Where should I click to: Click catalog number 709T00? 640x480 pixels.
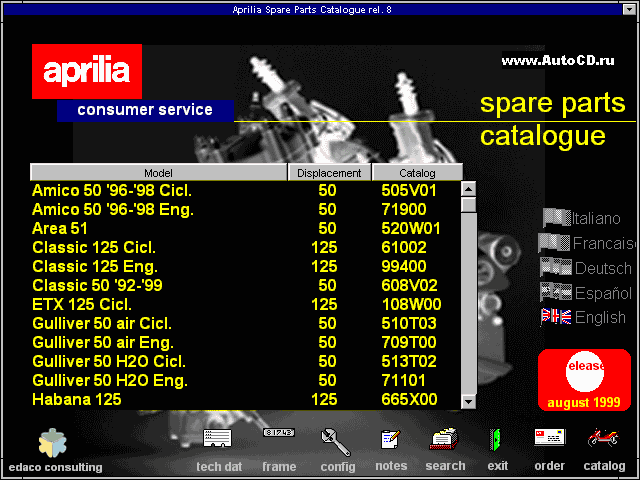(409, 342)
